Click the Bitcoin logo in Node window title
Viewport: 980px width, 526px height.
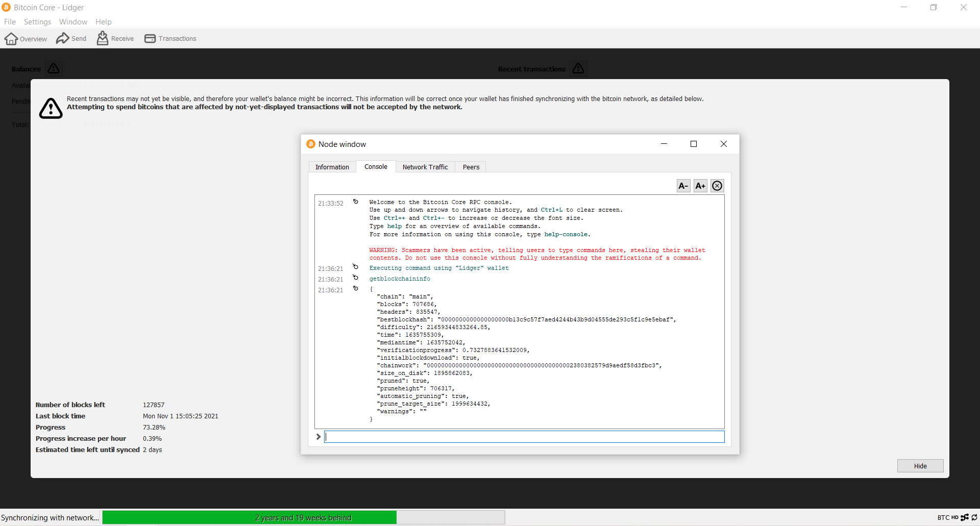click(x=311, y=144)
